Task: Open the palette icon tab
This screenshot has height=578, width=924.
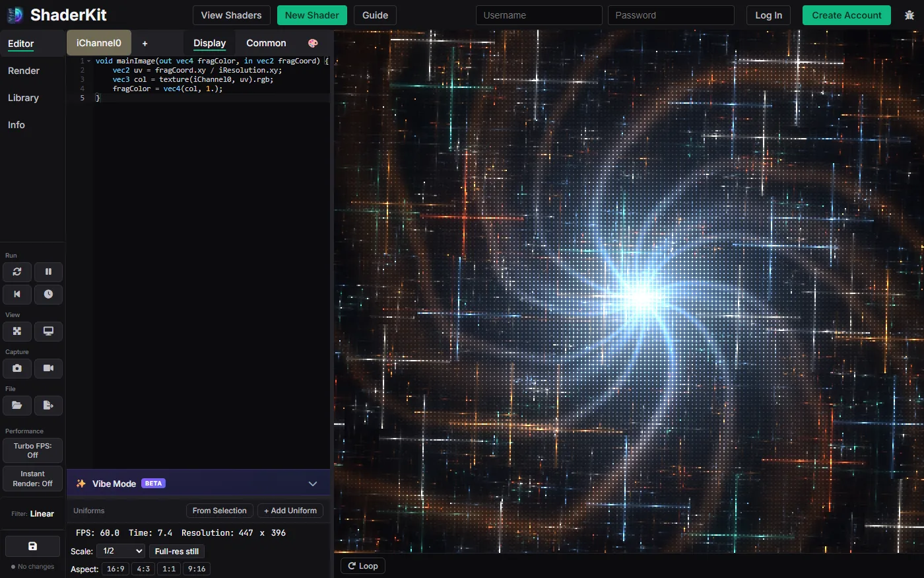Action: coord(313,43)
